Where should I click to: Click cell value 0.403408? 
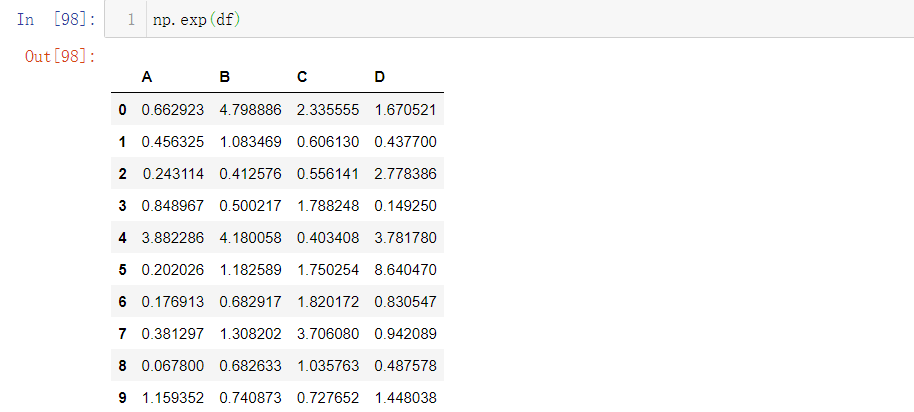pos(328,238)
